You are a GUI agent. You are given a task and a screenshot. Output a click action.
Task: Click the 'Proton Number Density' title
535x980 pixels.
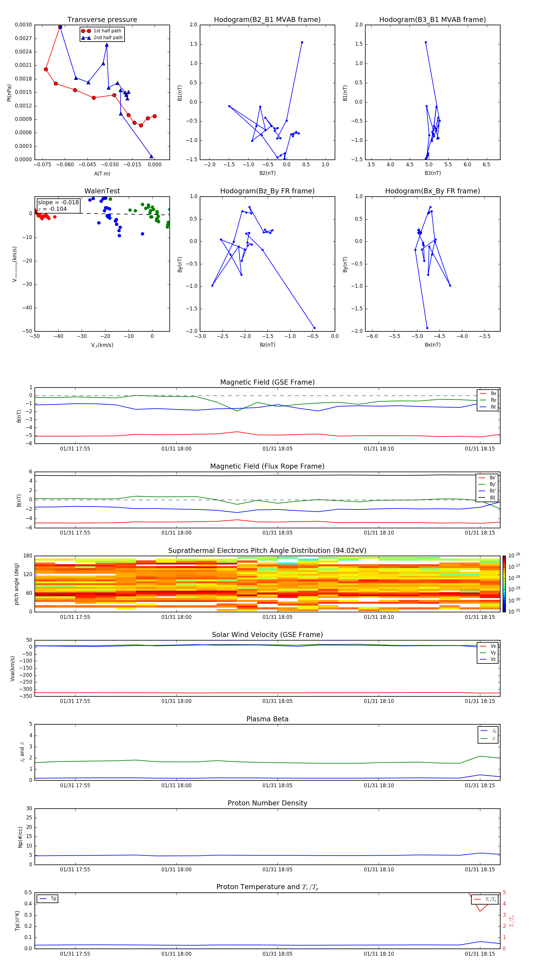[x=267, y=803]
